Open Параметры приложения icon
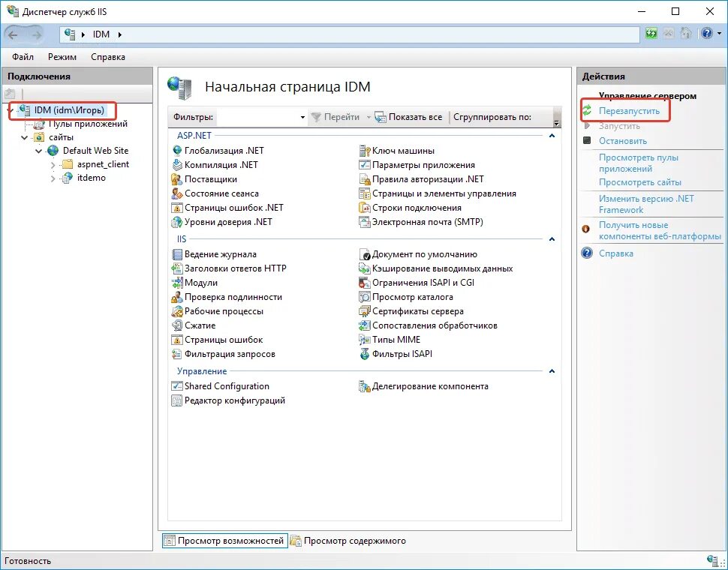The image size is (728, 570). [x=365, y=165]
